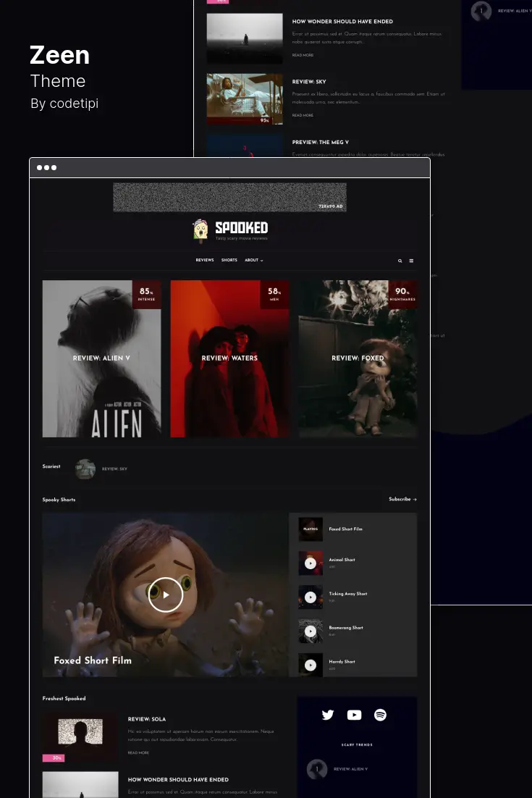Open the YouTube social icon
Image resolution: width=532 pixels, height=798 pixels.
point(355,715)
